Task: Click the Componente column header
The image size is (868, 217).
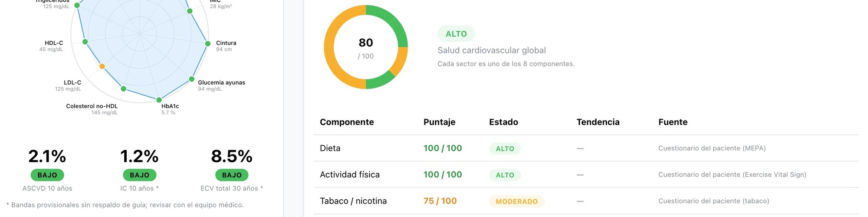Action: click(347, 122)
